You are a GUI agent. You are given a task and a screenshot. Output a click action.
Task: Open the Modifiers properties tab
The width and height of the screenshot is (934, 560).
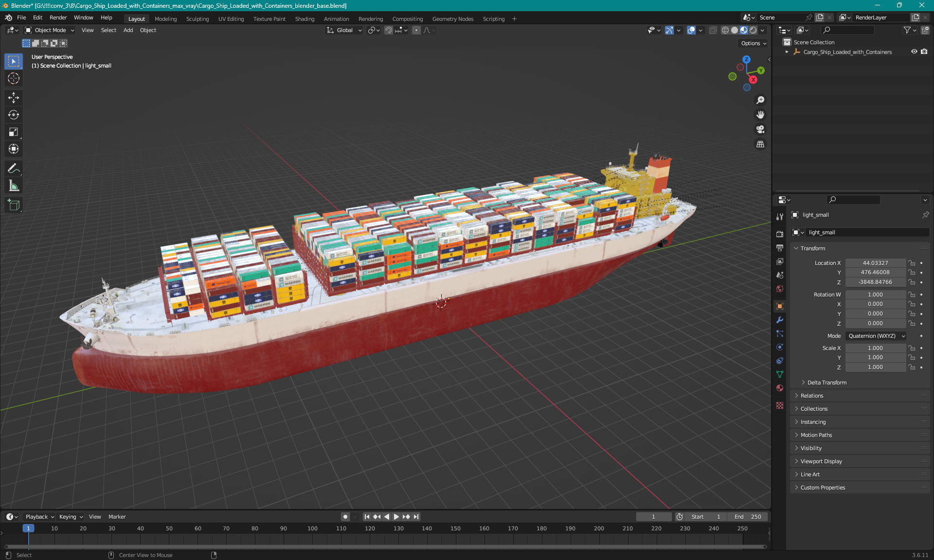pos(780,320)
